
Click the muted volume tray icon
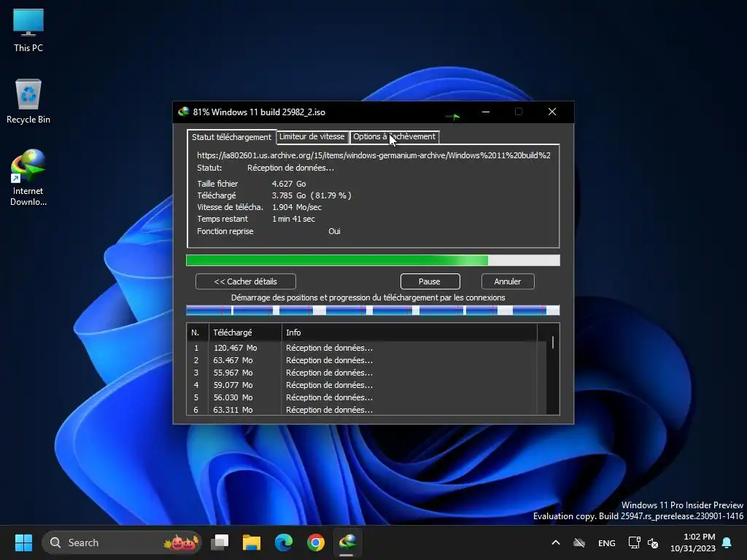653,542
